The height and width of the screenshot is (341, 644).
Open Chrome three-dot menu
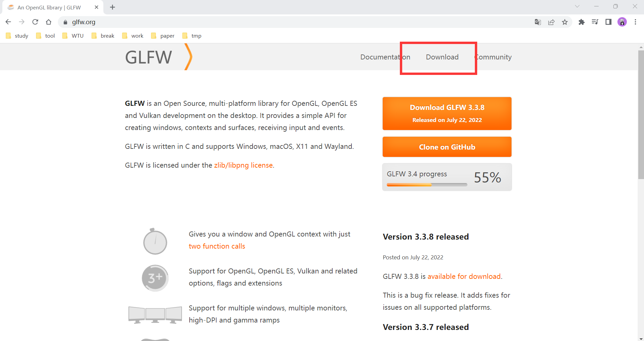(635, 22)
